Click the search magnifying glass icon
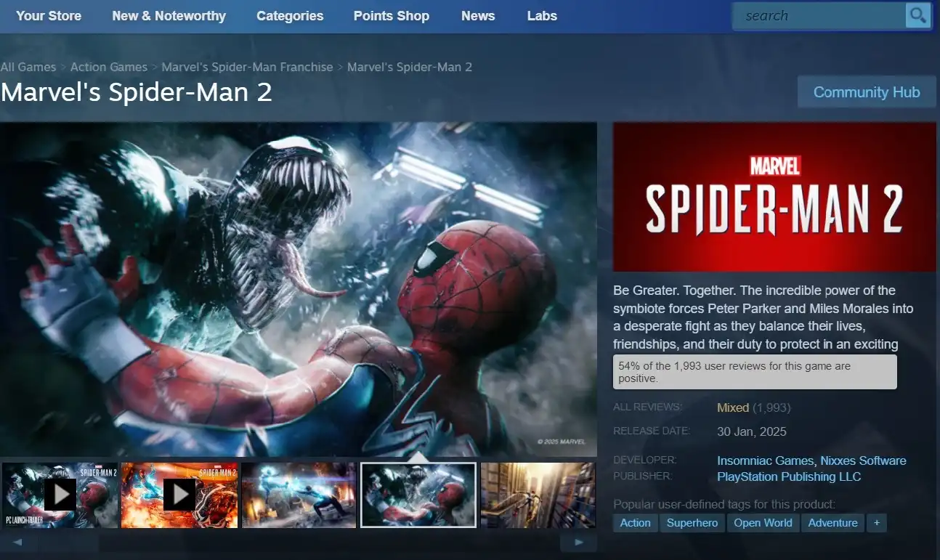This screenshot has width=940, height=560. [917, 15]
